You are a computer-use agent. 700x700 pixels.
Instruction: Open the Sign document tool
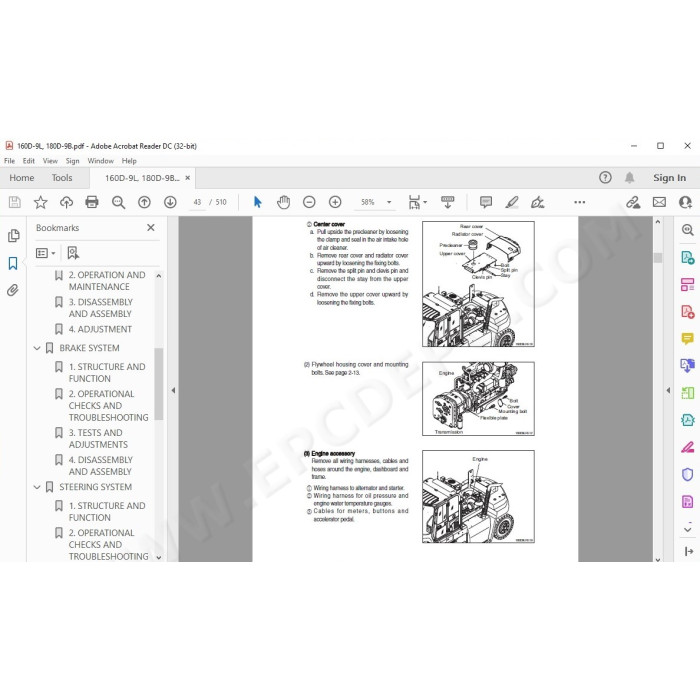(537, 202)
